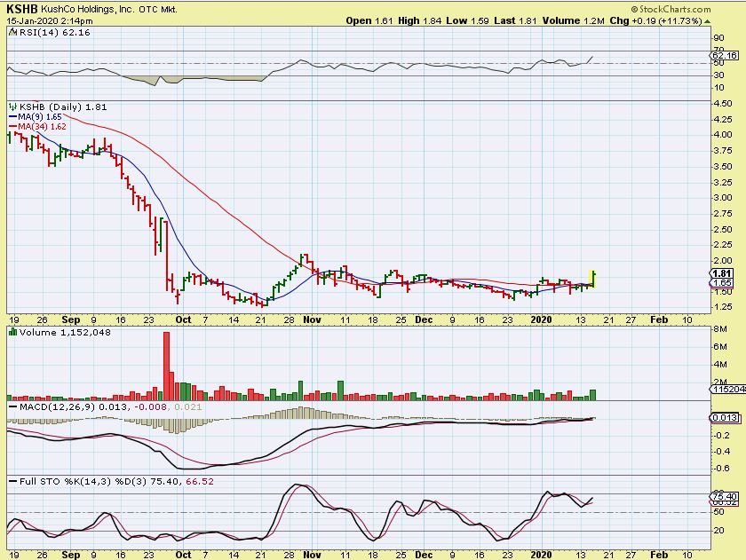Click the 62.16 value tag on the RSI axis

click(726, 56)
